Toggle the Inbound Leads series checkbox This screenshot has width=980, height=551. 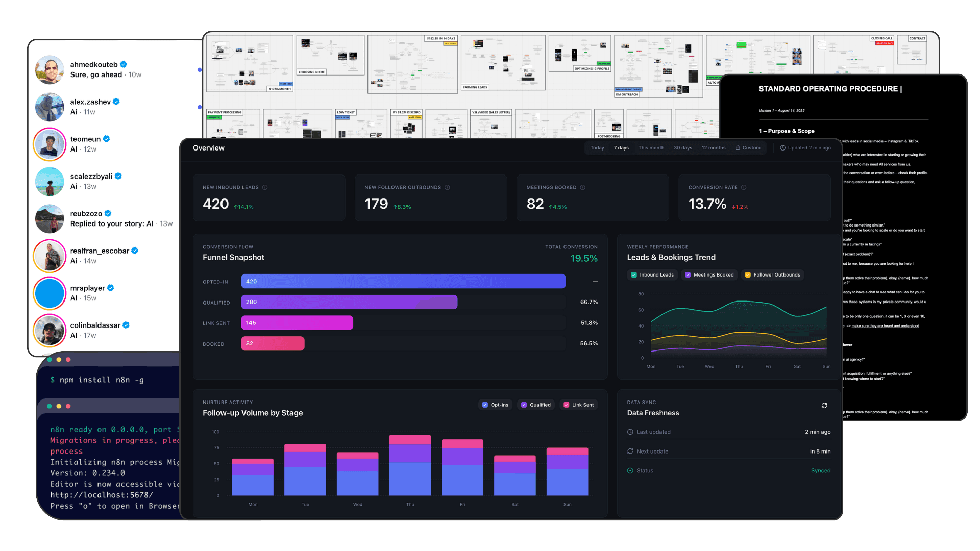(x=634, y=275)
